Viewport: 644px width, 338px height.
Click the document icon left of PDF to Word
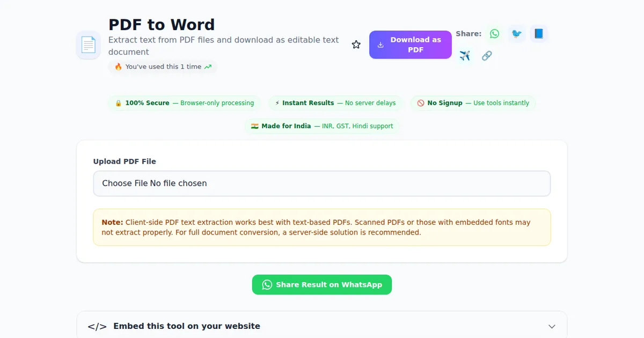tap(88, 45)
